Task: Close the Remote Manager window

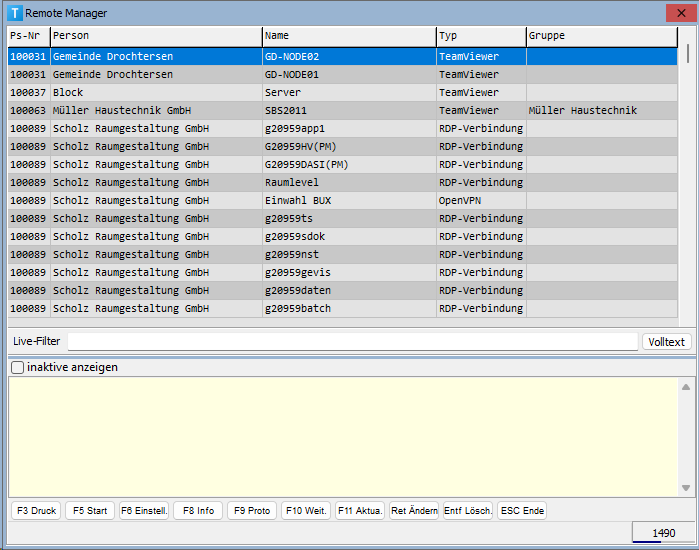Action: (x=681, y=13)
